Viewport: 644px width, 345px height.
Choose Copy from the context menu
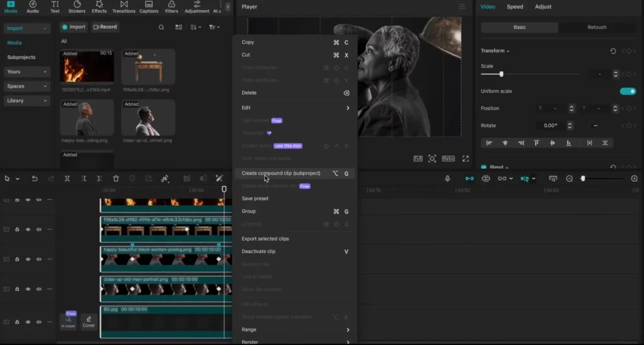coord(295,42)
